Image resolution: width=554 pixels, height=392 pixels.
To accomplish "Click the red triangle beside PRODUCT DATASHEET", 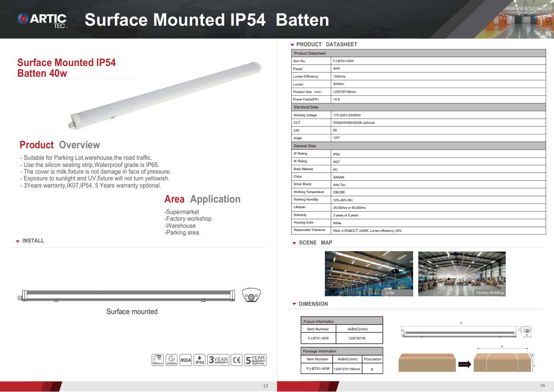I will tap(292, 45).
